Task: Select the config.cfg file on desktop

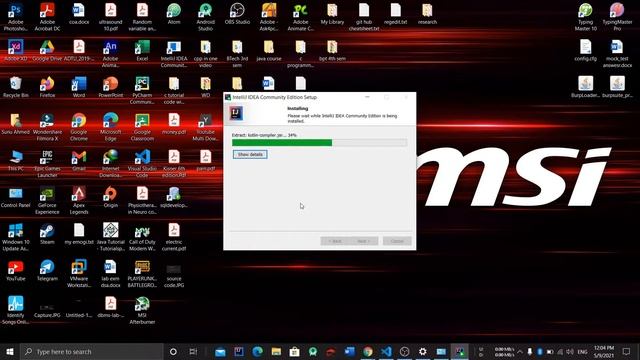Action: (x=585, y=50)
